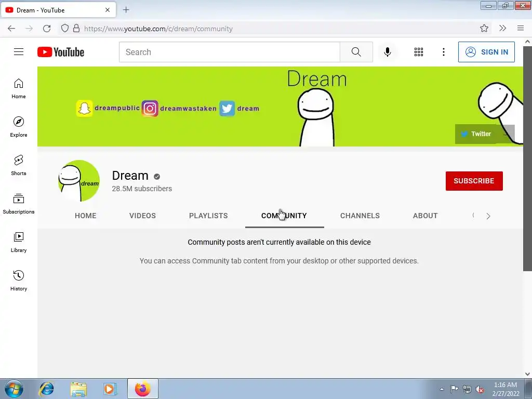The height and width of the screenshot is (399, 532).
Task: Go to Home in sidebar
Action: pos(19,89)
